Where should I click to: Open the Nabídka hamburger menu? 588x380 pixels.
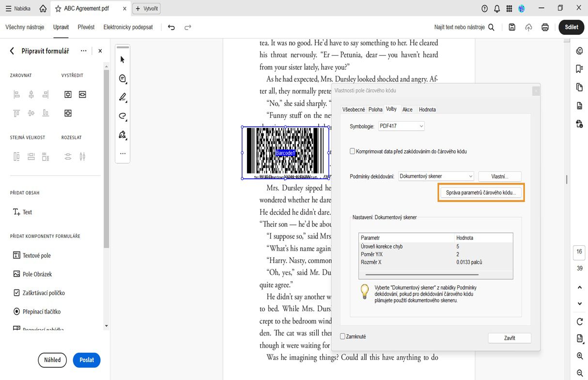17,9
